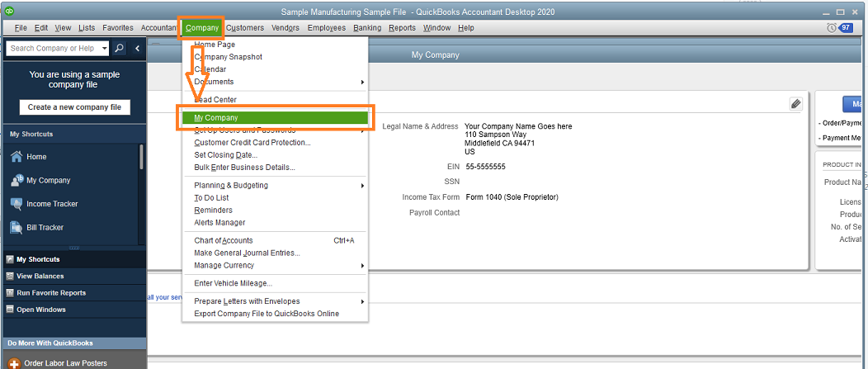Expand Prepare Letters with Envelopes submenu
The image size is (868, 369).
[x=362, y=302]
